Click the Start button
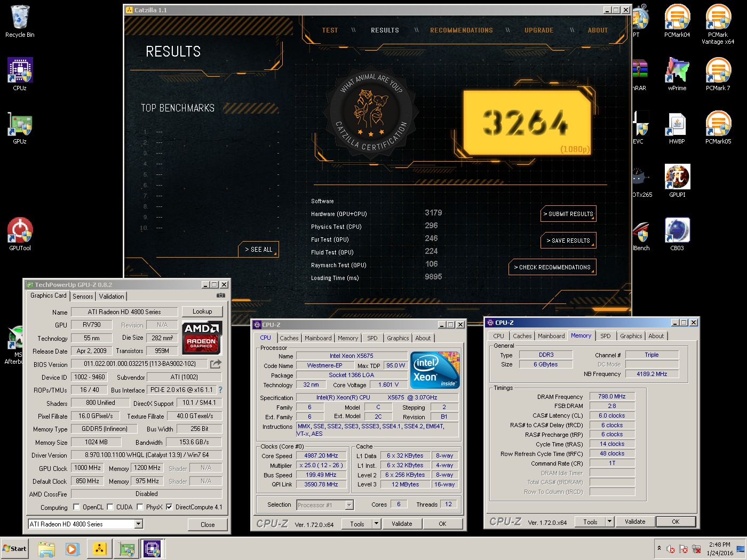Viewport: 747px width, 560px height. pyautogui.click(x=15, y=549)
